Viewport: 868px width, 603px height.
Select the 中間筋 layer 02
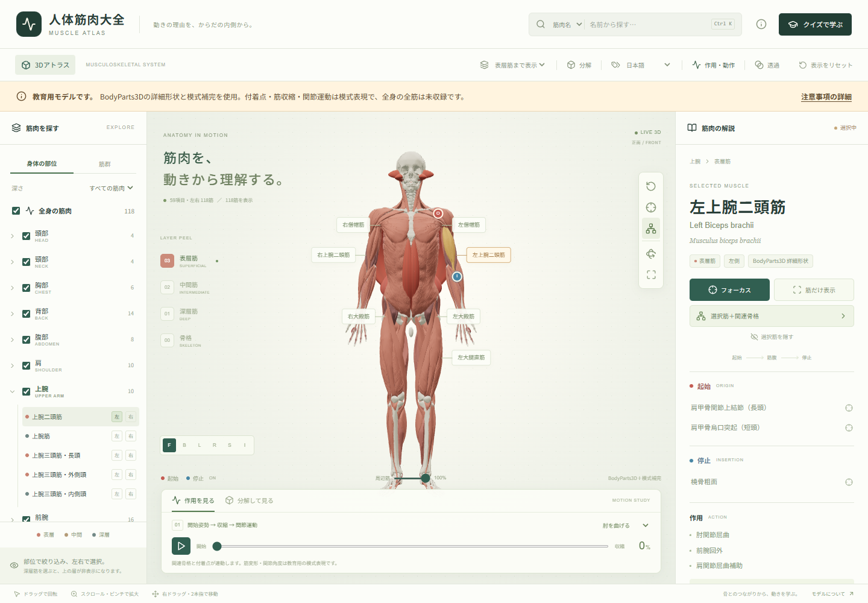pos(186,287)
